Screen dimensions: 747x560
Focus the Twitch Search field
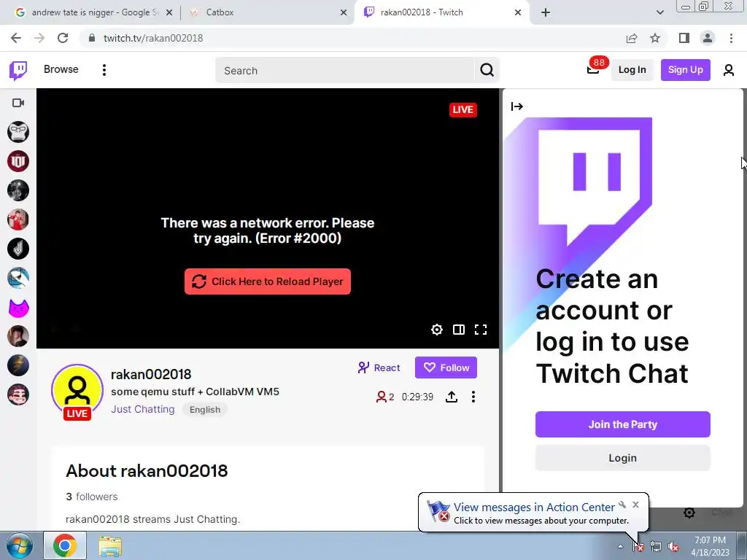pyautogui.click(x=345, y=71)
